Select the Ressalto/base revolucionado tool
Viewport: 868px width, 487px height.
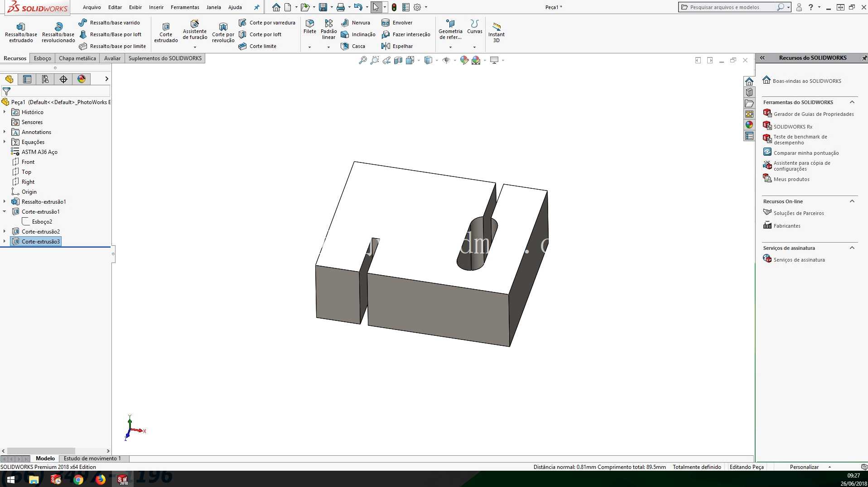[x=58, y=32]
